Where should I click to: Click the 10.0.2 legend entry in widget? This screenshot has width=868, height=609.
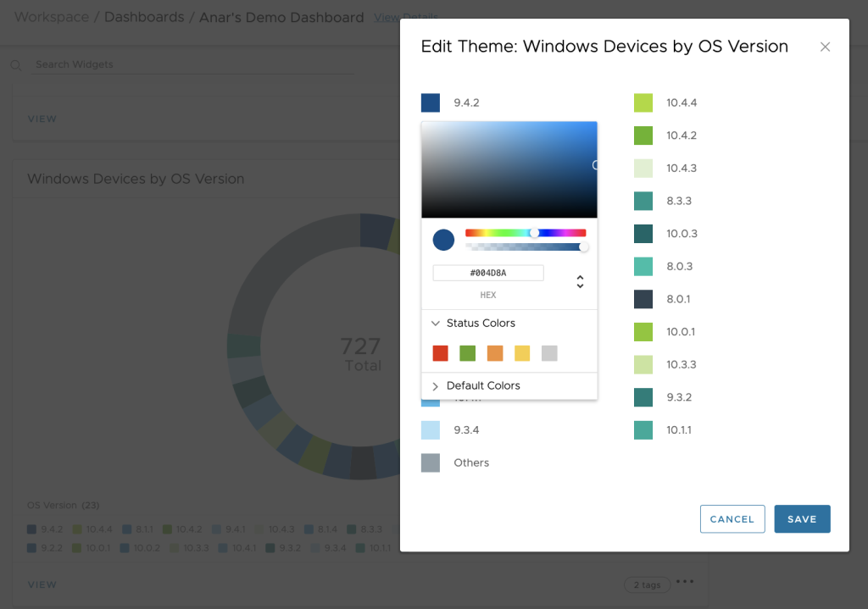(140, 548)
